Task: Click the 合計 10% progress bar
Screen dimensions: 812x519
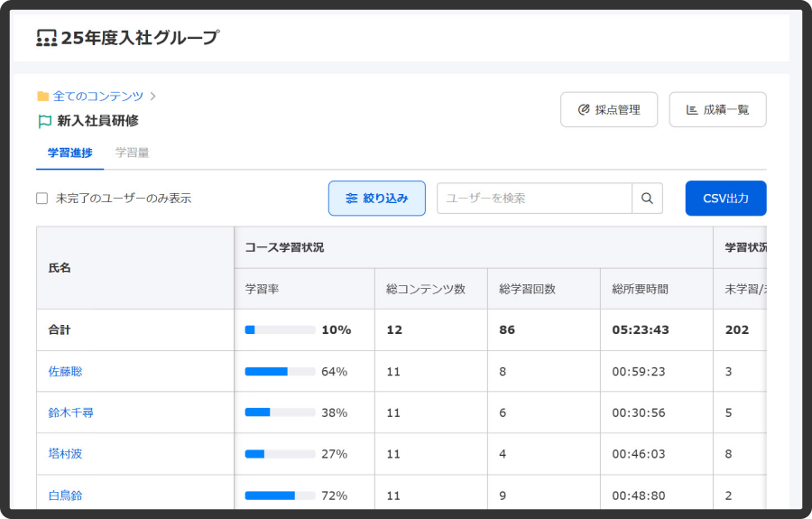Action: pyautogui.click(x=281, y=330)
